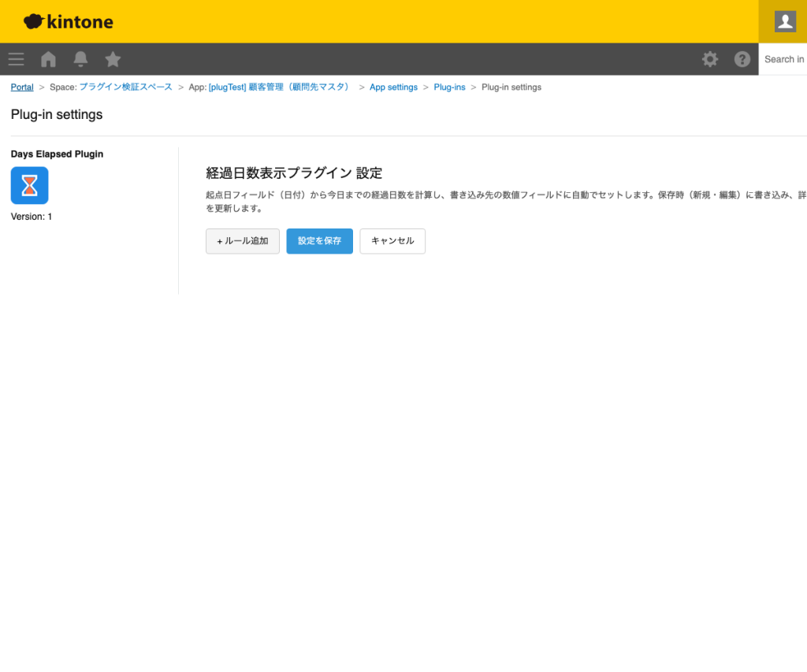The height and width of the screenshot is (672, 807).
Task: Open the hamburger navigation menu
Action: pos(16,59)
